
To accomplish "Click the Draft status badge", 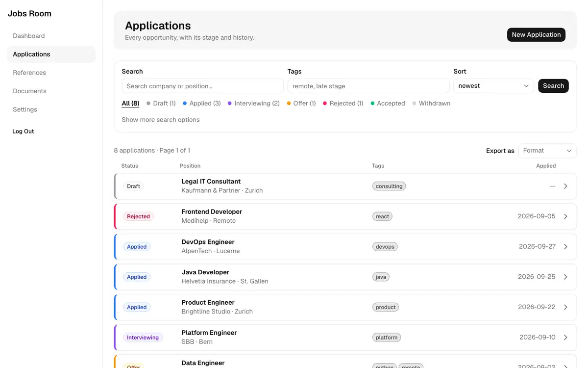I will pyautogui.click(x=133, y=186).
